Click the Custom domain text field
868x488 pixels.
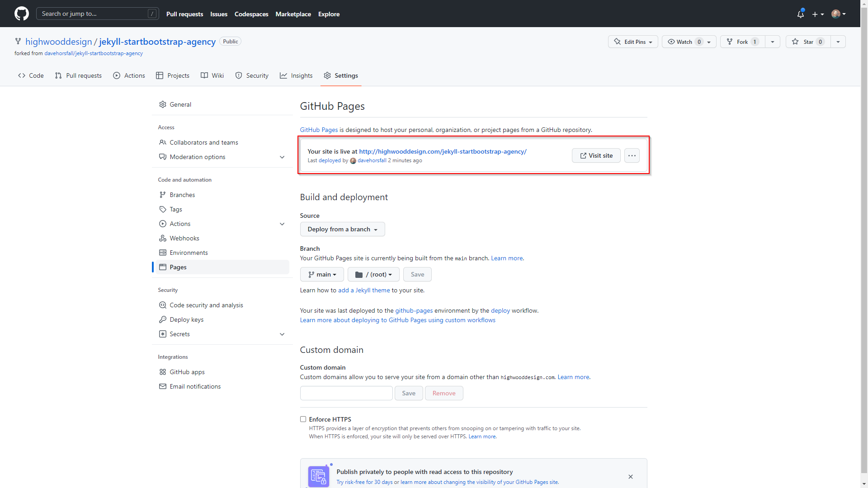(x=346, y=393)
